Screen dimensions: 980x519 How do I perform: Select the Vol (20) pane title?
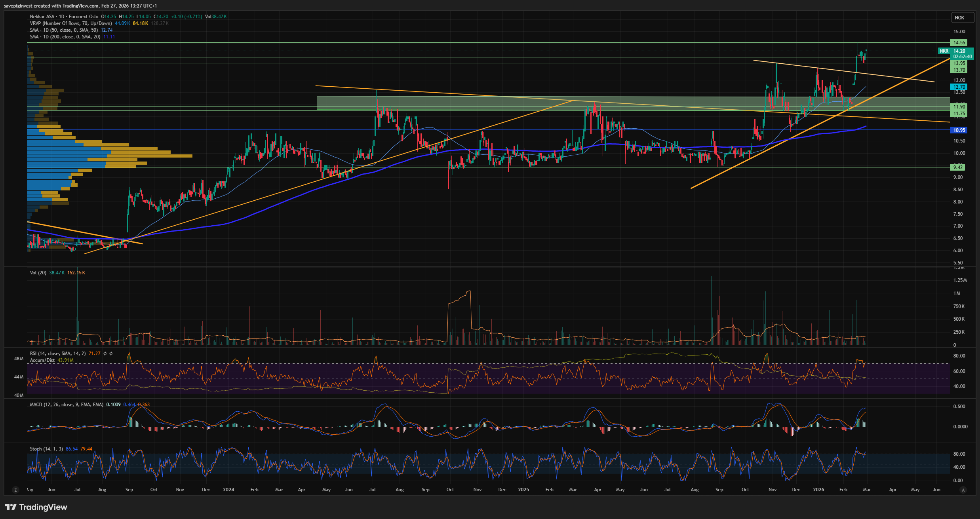tap(38, 273)
